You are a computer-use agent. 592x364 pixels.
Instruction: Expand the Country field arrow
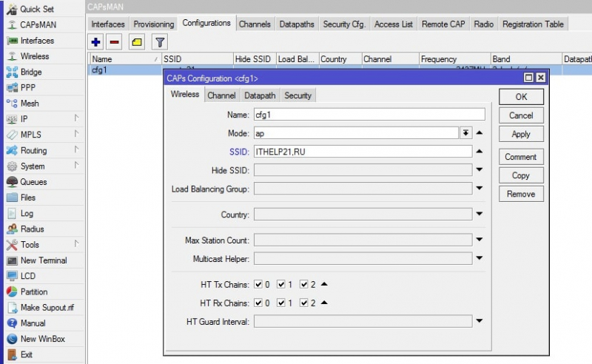point(480,214)
